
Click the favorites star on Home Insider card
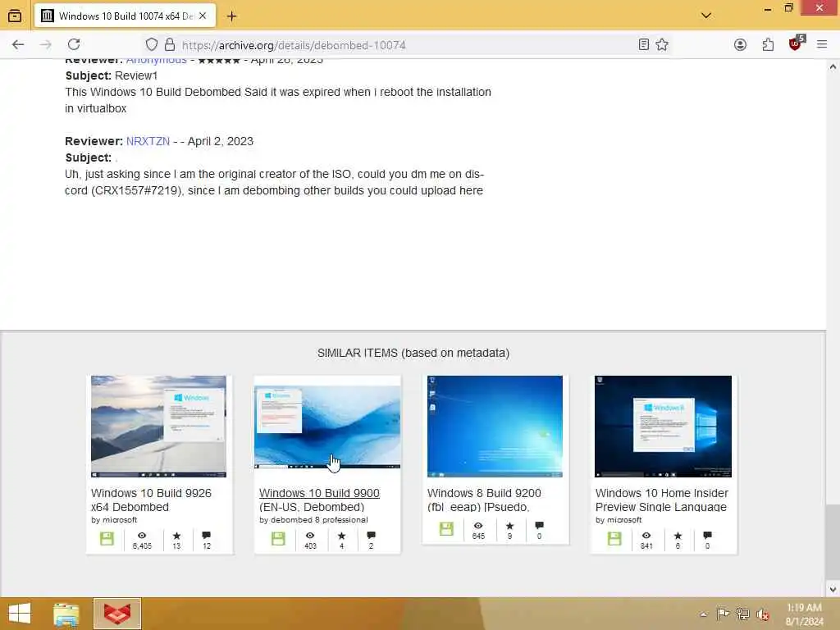(678, 536)
